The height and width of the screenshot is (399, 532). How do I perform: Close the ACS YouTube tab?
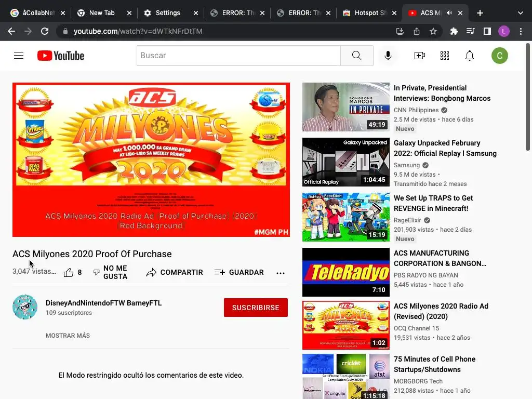pos(460,13)
